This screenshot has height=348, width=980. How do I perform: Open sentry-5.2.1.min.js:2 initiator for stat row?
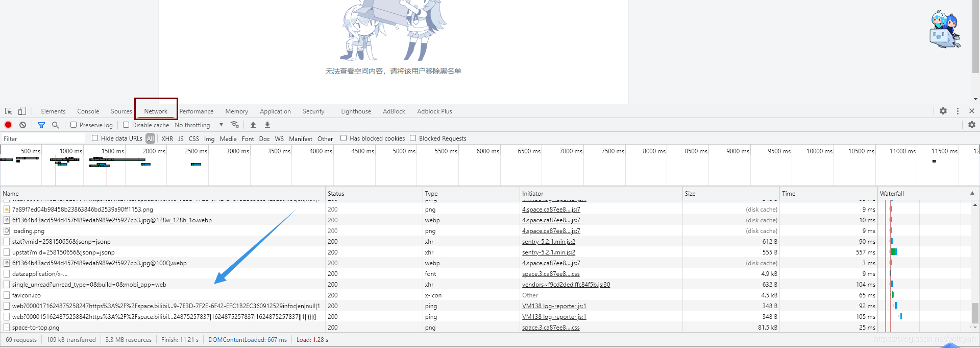pyautogui.click(x=549, y=242)
